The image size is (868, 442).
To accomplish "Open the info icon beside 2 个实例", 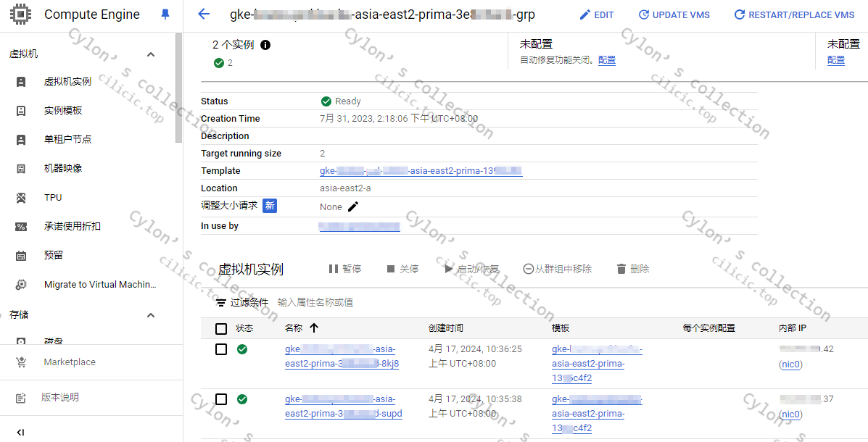I will click(265, 45).
